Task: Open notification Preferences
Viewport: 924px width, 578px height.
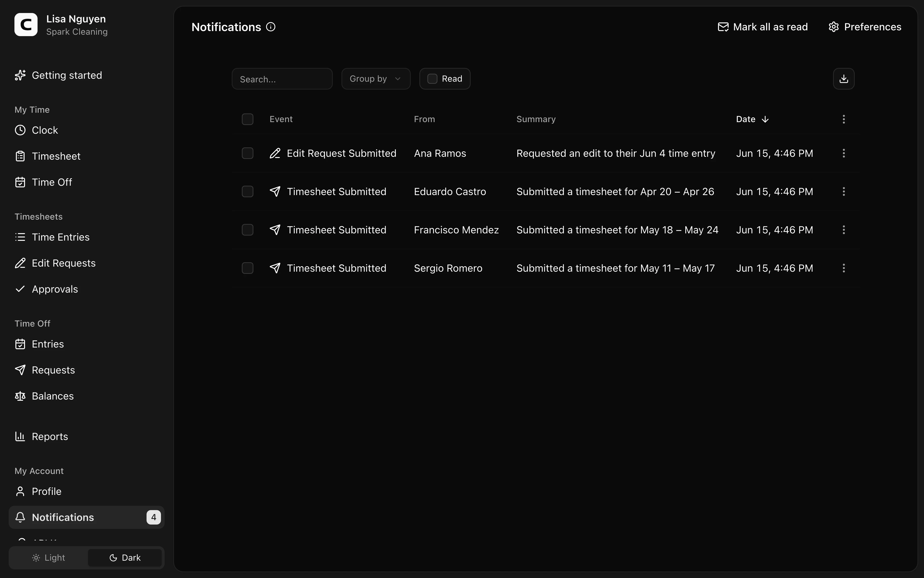Action: tap(865, 27)
